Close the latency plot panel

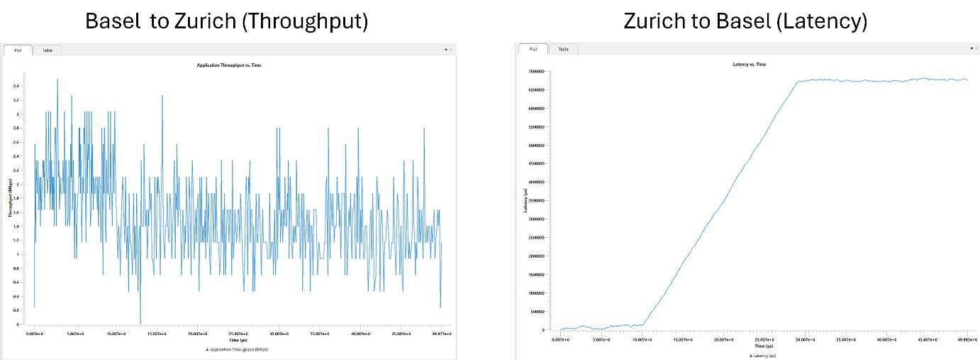[x=977, y=48]
